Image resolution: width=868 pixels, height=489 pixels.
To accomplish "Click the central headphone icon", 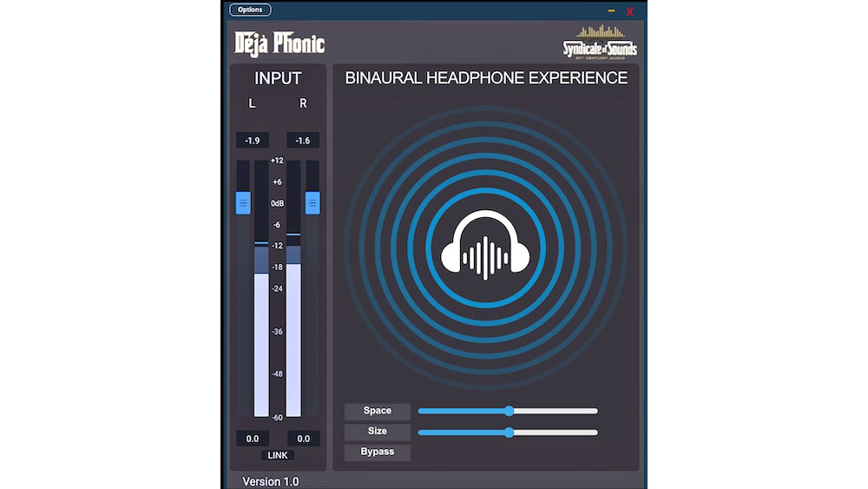I will [x=485, y=245].
